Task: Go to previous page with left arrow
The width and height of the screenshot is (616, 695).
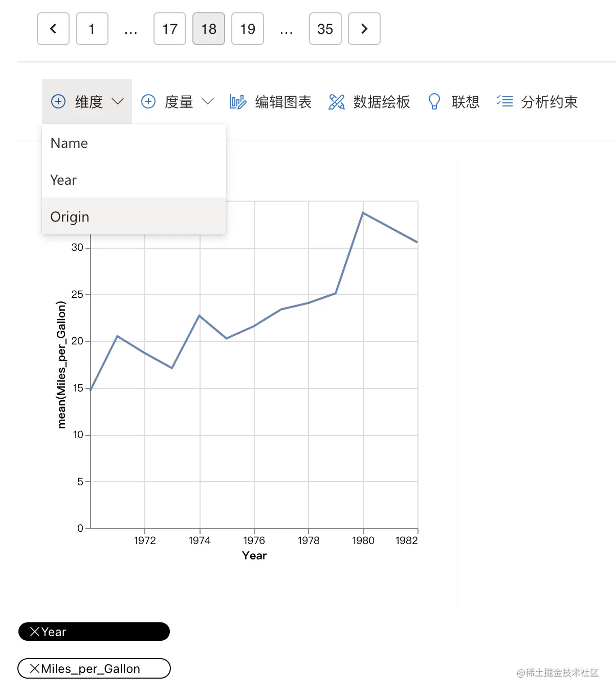Action: (53, 29)
